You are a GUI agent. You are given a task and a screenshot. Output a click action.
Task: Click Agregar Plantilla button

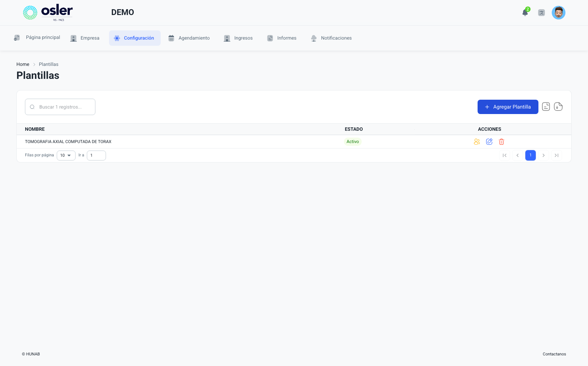508,107
